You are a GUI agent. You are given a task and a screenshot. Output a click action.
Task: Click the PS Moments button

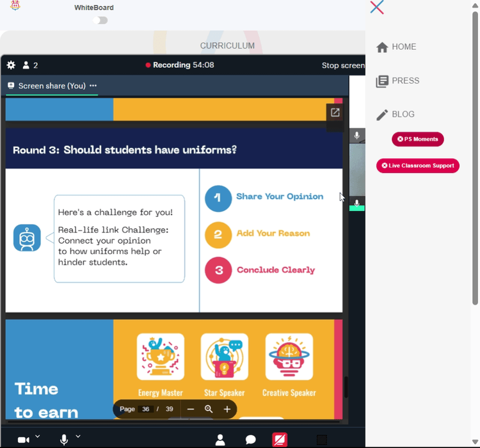click(417, 139)
